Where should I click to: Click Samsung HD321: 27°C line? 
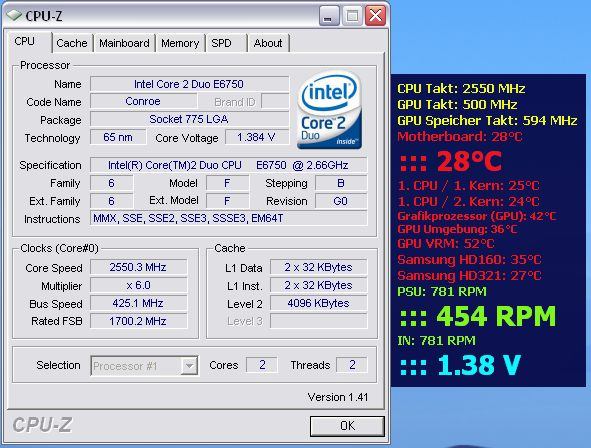469,275
